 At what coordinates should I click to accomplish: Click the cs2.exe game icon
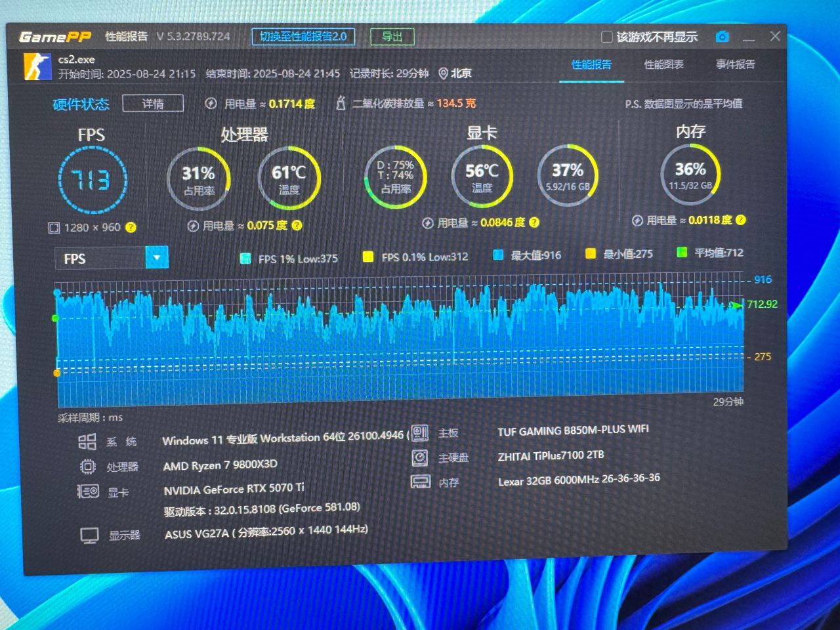(x=37, y=67)
